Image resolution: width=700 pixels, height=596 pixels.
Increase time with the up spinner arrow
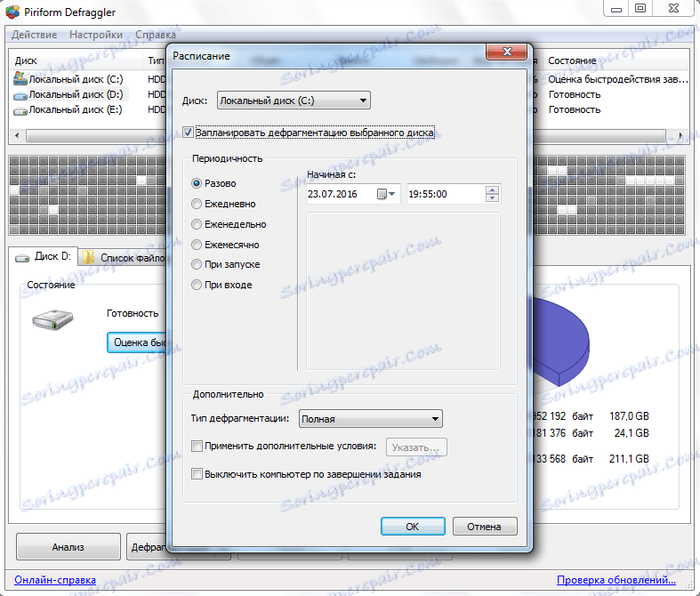coord(492,189)
